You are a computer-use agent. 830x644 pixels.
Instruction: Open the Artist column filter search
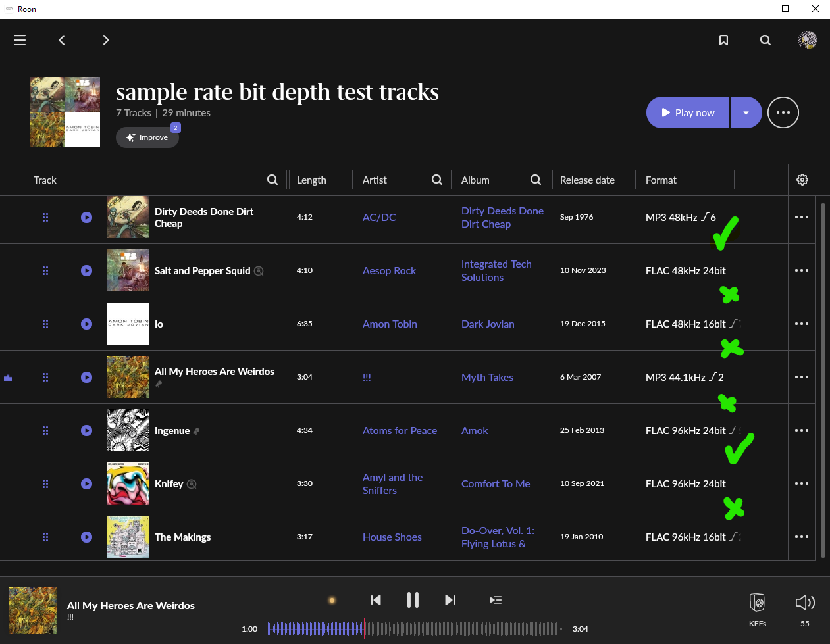437,180
